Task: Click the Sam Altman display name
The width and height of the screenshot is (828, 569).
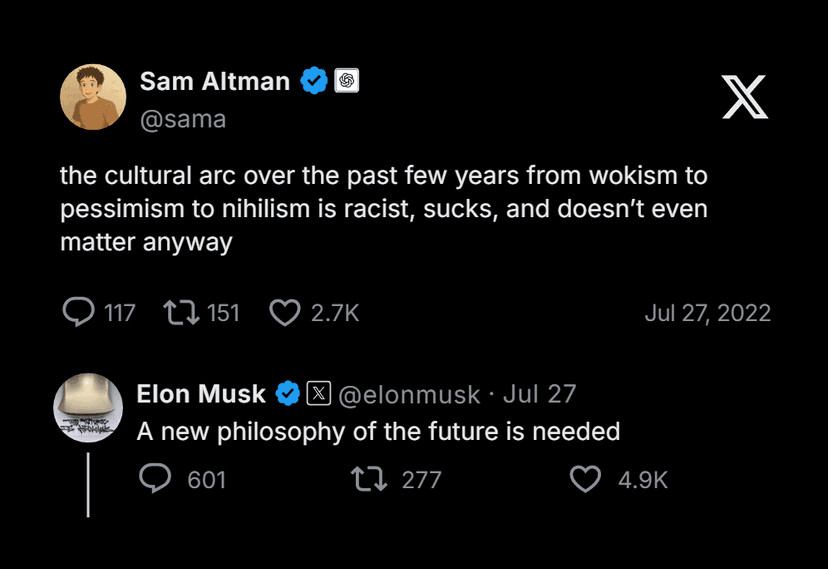Action: point(214,81)
